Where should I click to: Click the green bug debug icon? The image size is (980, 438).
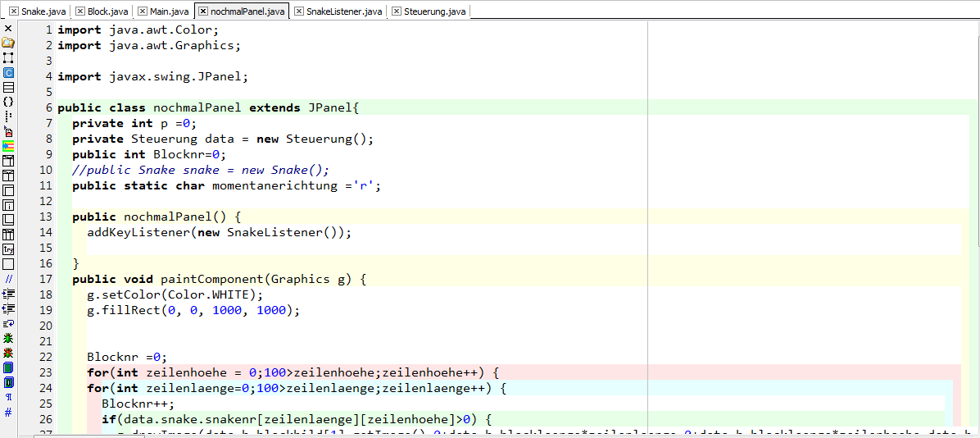(8, 338)
